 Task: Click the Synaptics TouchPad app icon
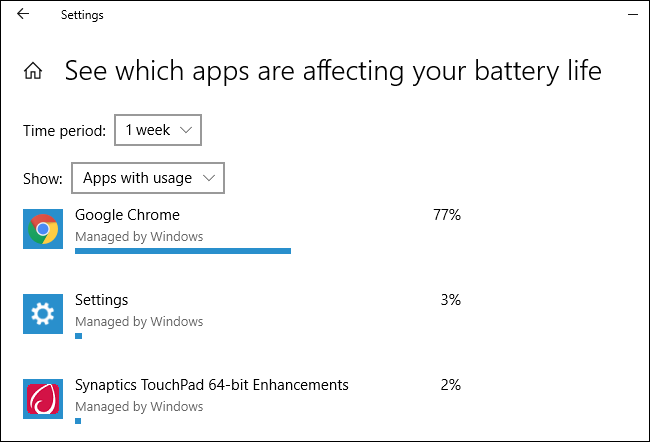coord(43,399)
